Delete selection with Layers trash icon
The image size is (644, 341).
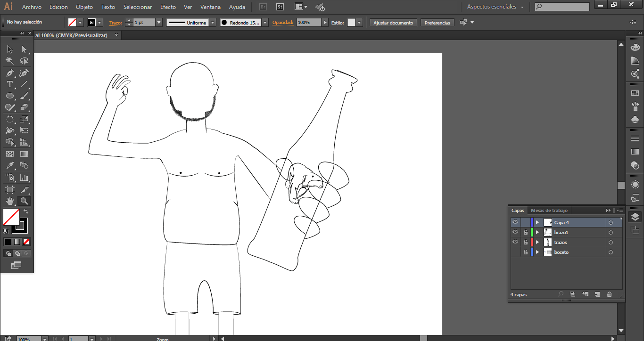609,294
